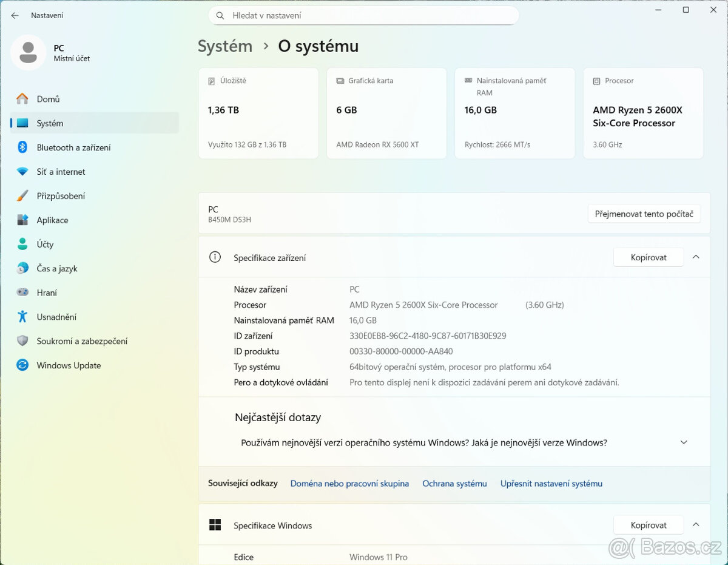The height and width of the screenshot is (565, 728).
Task: Select Čas a jazyk menu item
Action: click(57, 268)
